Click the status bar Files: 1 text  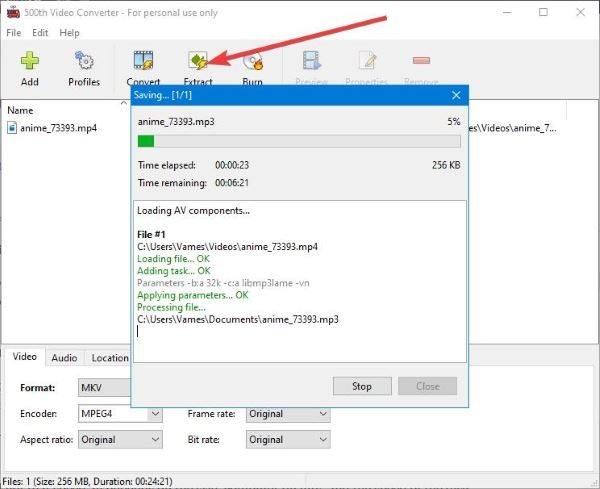(88, 481)
